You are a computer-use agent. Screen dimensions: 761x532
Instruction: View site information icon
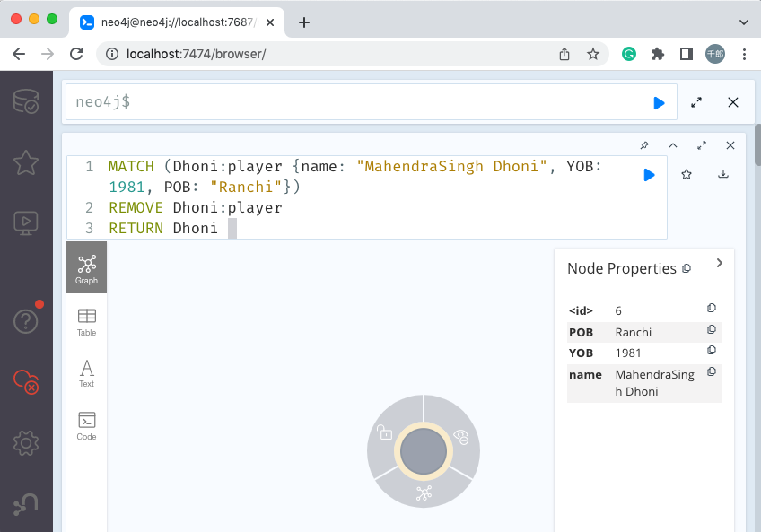point(112,54)
